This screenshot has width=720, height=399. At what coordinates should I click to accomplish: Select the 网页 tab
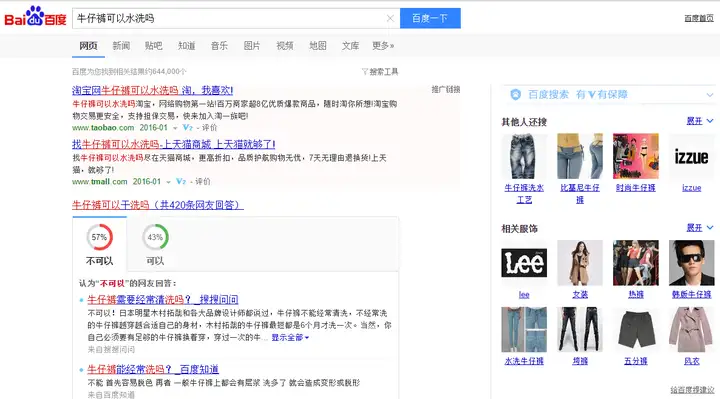tap(88, 45)
